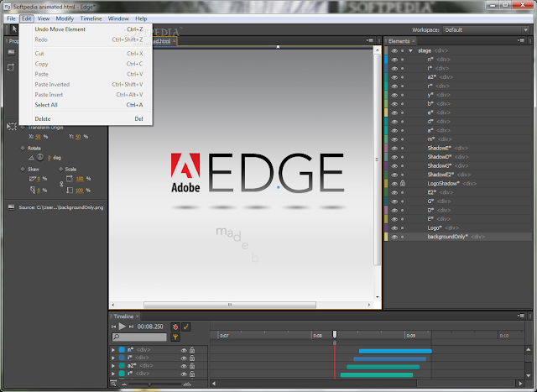
Task: Click the rotate 0 deg value
Action: click(49, 158)
